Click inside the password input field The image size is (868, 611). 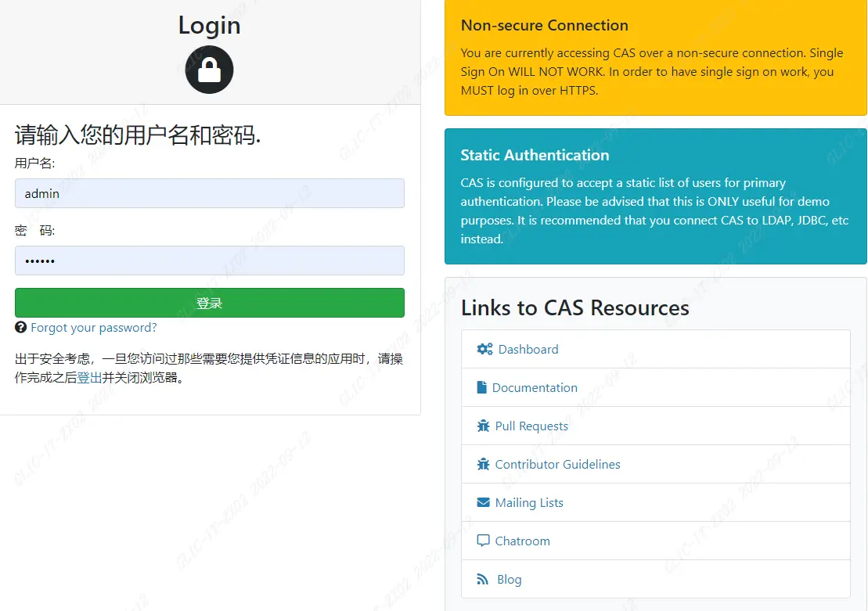[x=209, y=261]
